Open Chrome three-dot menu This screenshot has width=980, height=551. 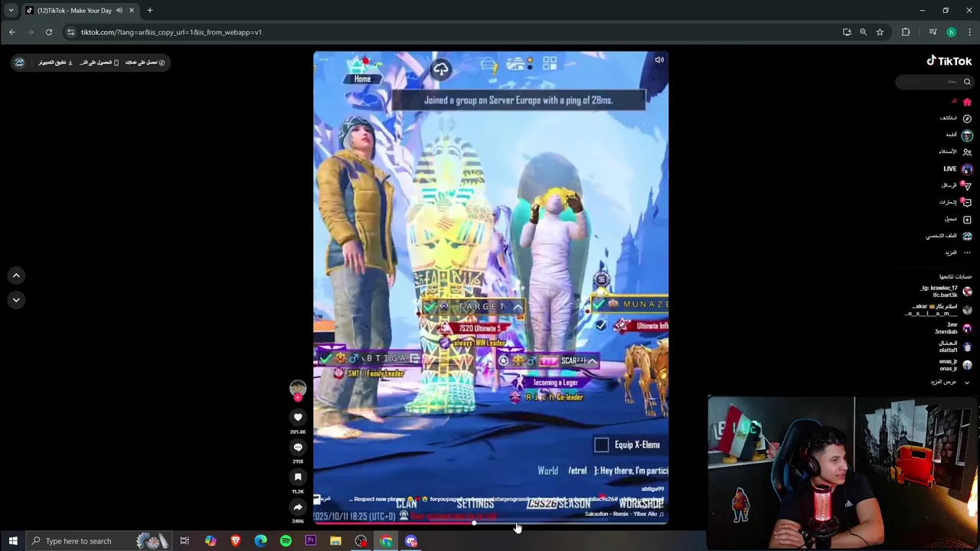point(969,32)
